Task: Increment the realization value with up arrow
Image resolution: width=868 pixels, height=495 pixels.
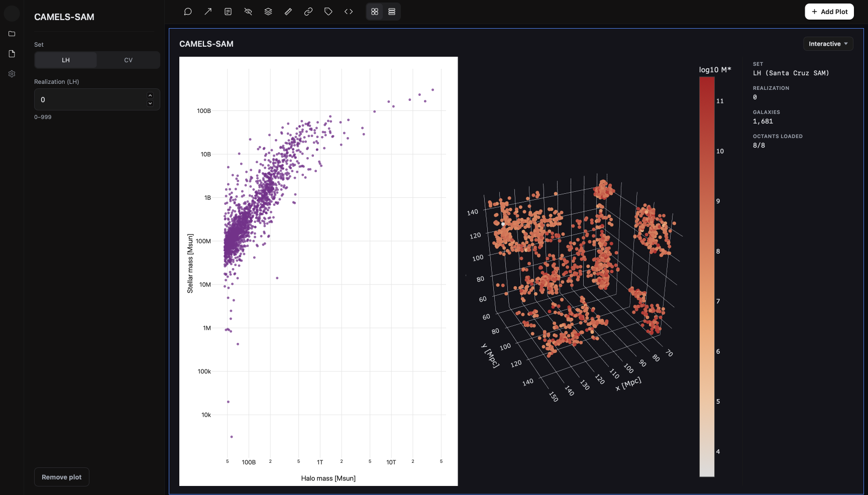Action: point(150,95)
